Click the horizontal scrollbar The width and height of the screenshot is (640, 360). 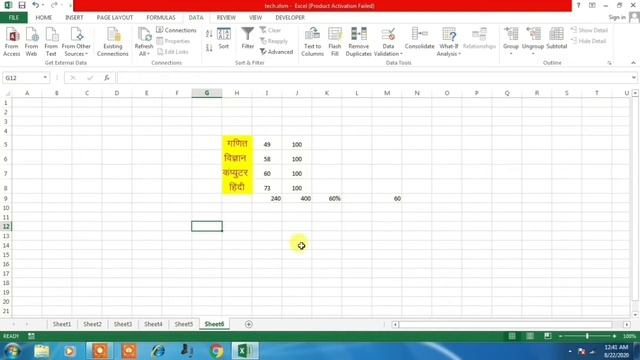505,324
